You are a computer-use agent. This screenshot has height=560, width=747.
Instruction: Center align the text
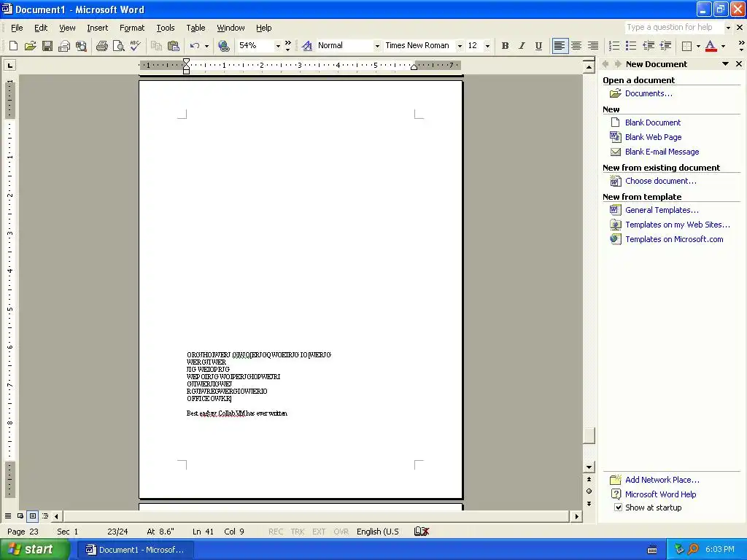pos(576,46)
